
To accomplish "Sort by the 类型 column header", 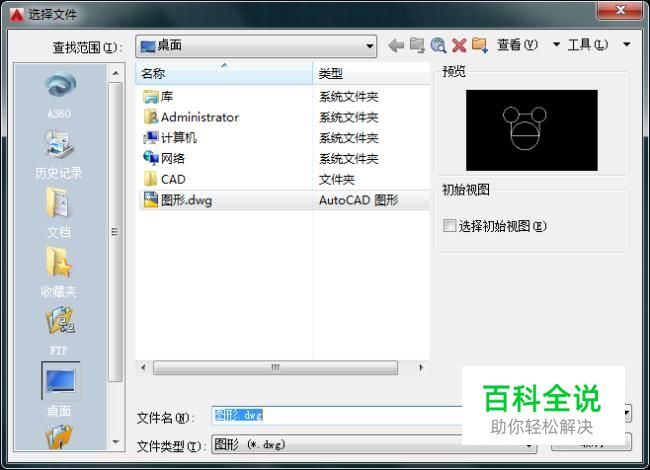I will click(371, 74).
